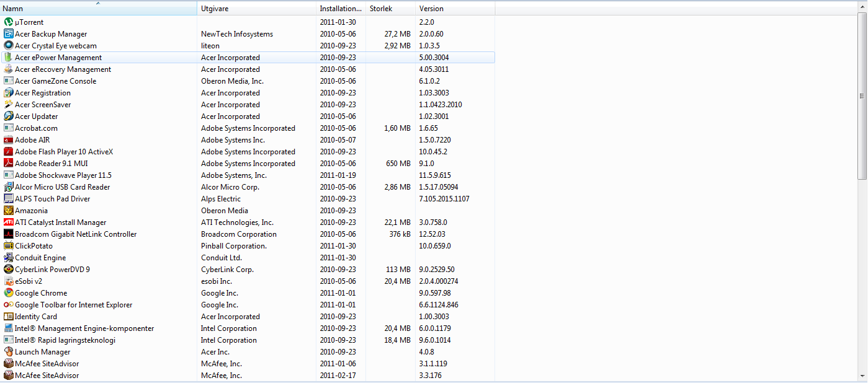
Task: Click the Acer eRecovery Management icon
Action: click(9, 69)
